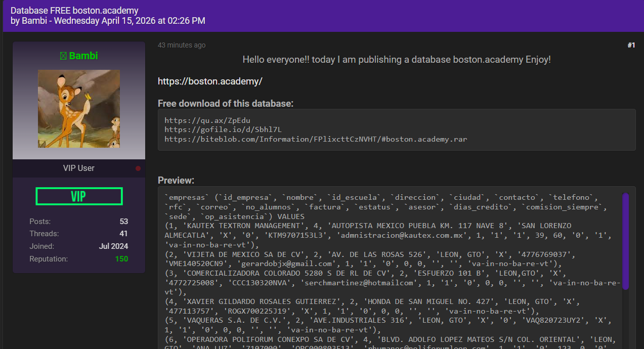Screen dimensions: 644x349
Task: Click the threads count 41
Action: [123, 234]
